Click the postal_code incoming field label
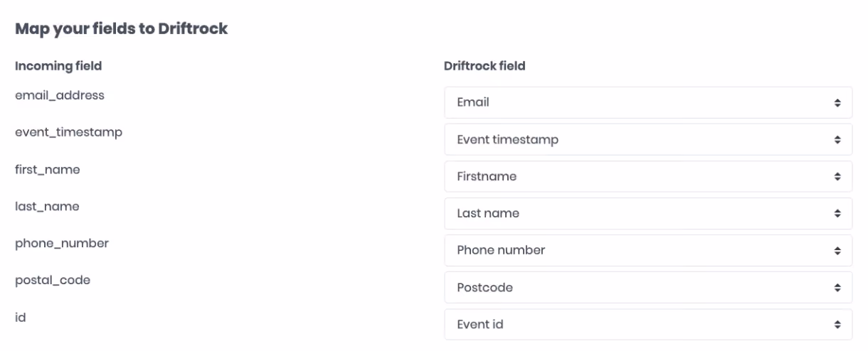This screenshot has height=351, width=868. pyautogui.click(x=53, y=281)
